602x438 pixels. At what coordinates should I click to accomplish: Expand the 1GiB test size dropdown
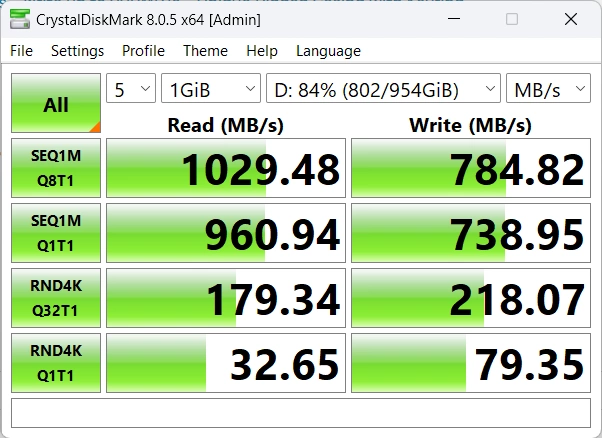[x=210, y=89]
